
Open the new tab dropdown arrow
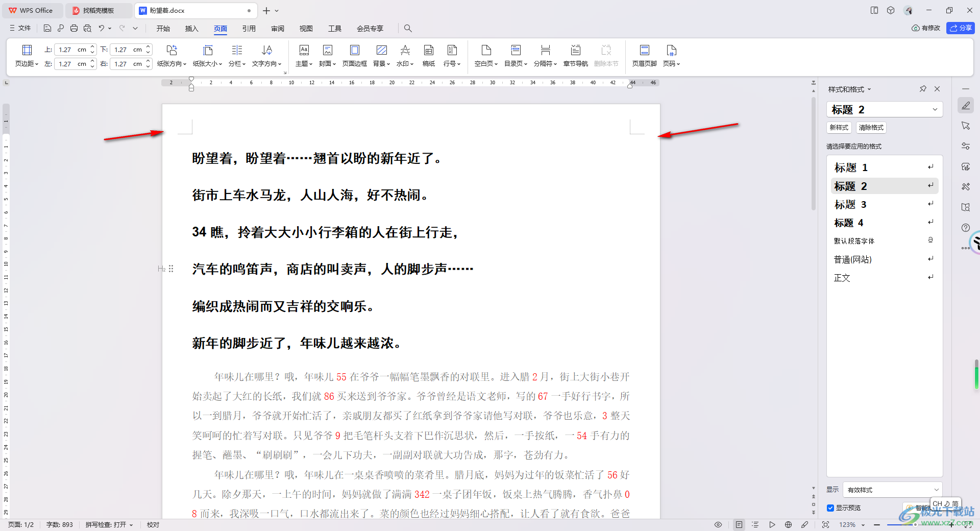[277, 10]
